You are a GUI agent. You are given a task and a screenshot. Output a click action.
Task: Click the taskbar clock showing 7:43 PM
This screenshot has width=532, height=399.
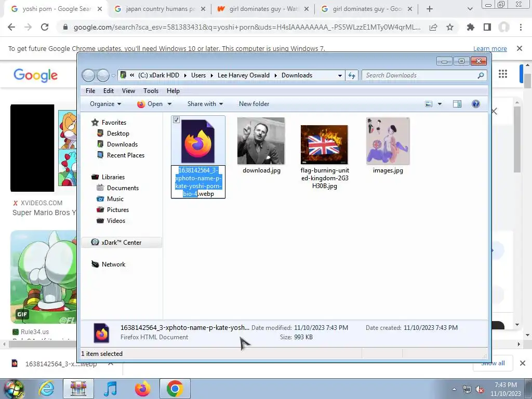click(506, 389)
